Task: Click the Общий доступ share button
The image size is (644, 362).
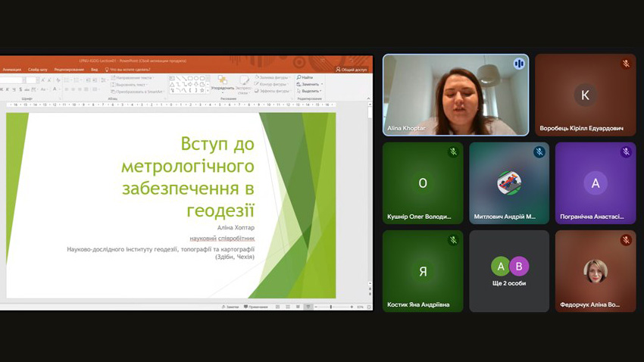Action: [352, 69]
